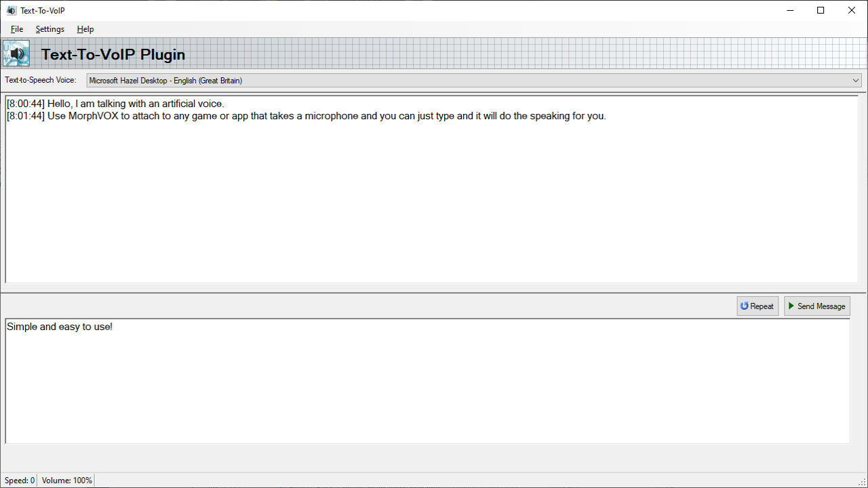
Task: Click the Text-to-Speech Voice label
Action: (x=41, y=80)
